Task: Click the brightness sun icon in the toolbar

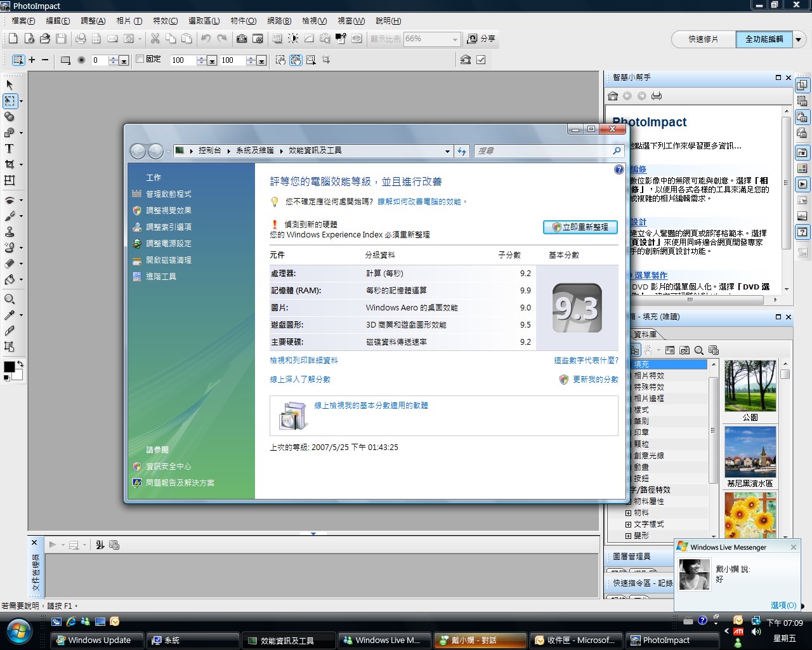Action: [293, 39]
